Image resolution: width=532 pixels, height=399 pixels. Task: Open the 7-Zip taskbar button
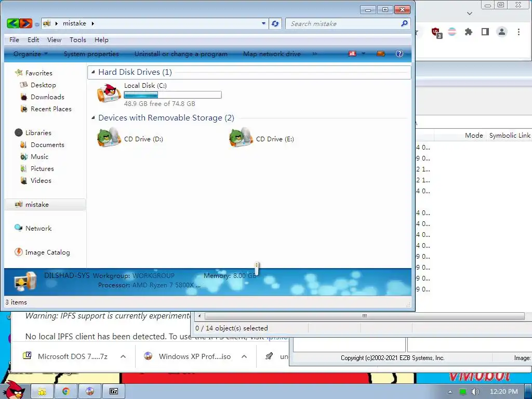[x=114, y=392]
